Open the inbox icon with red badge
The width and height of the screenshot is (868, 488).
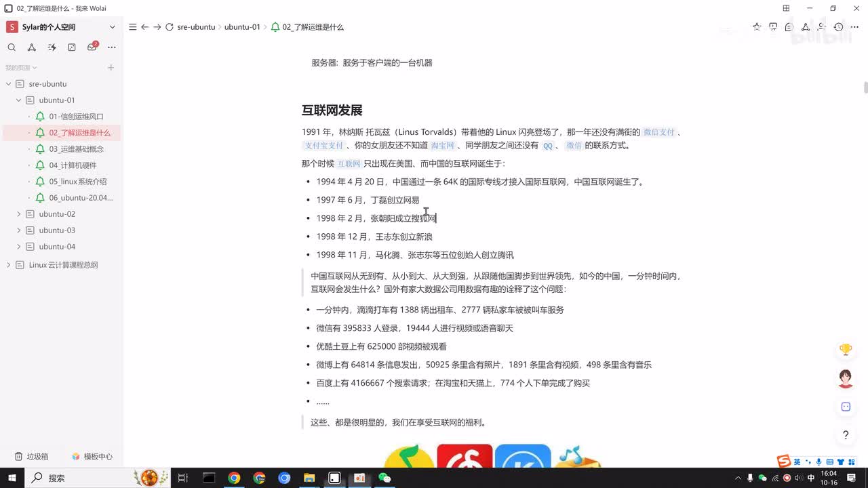click(92, 47)
